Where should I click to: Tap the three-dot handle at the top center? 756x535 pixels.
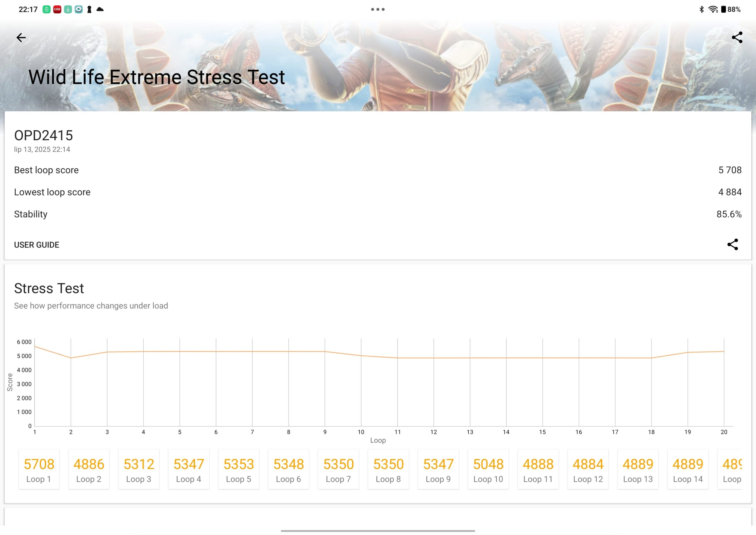pos(378,9)
